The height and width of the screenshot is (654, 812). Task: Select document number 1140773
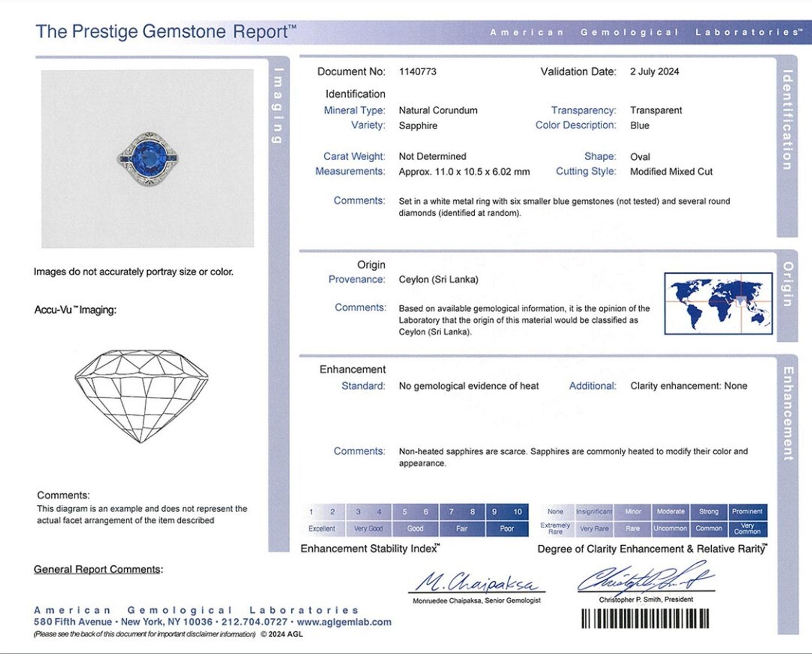tap(417, 71)
